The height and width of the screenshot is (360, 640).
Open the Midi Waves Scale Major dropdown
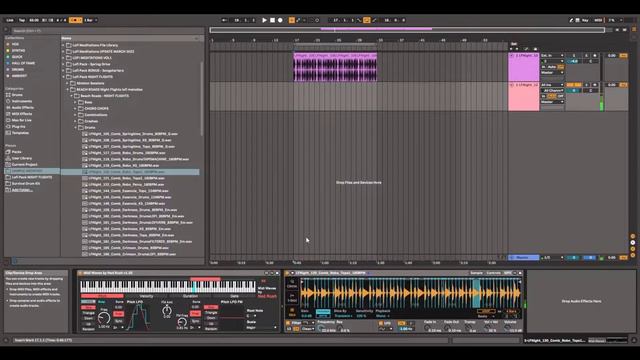pyautogui.click(x=261, y=328)
